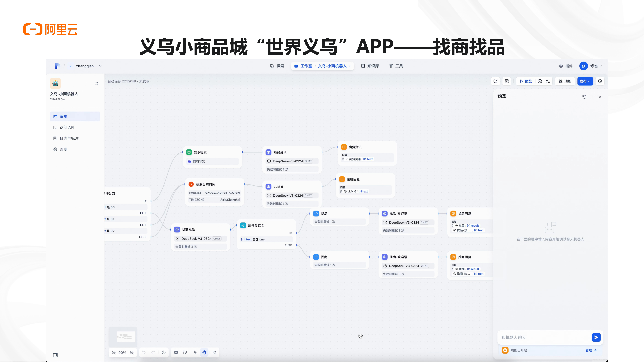Select the 商贸资讯 LLM node header

click(292, 152)
